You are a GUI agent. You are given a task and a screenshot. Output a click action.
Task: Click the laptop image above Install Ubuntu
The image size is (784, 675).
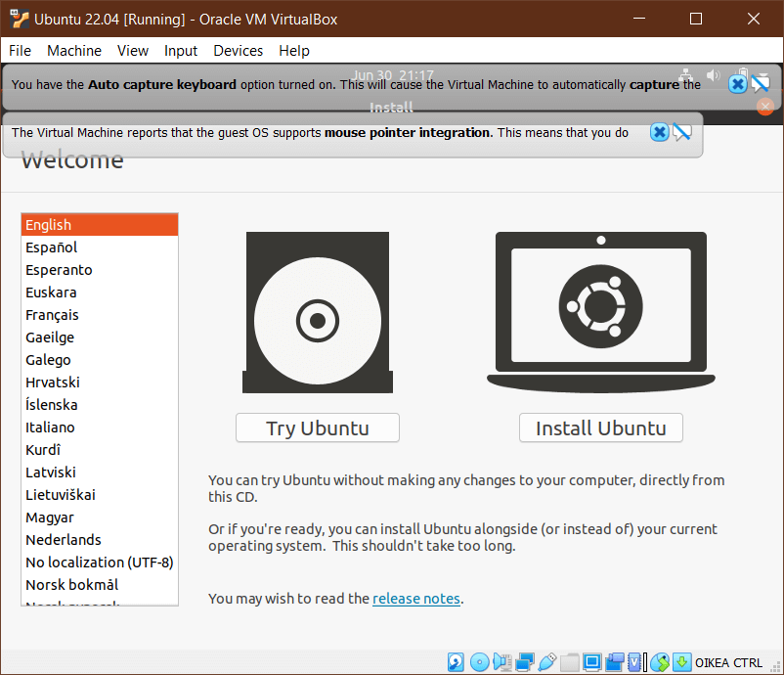pyautogui.click(x=601, y=312)
